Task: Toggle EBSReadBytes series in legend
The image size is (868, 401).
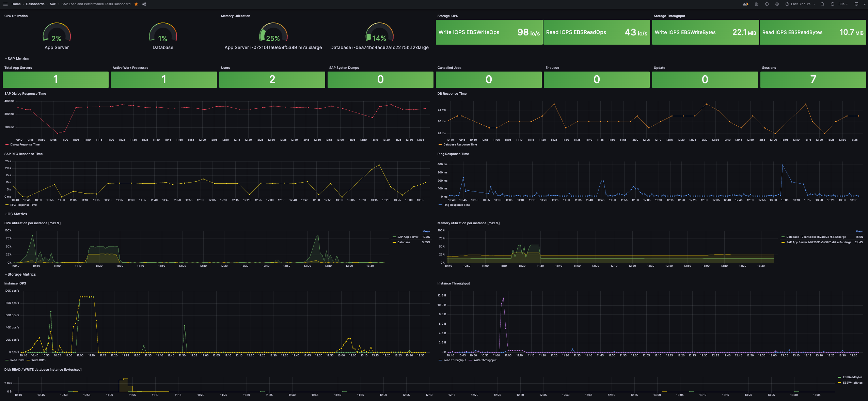Action: [852, 377]
